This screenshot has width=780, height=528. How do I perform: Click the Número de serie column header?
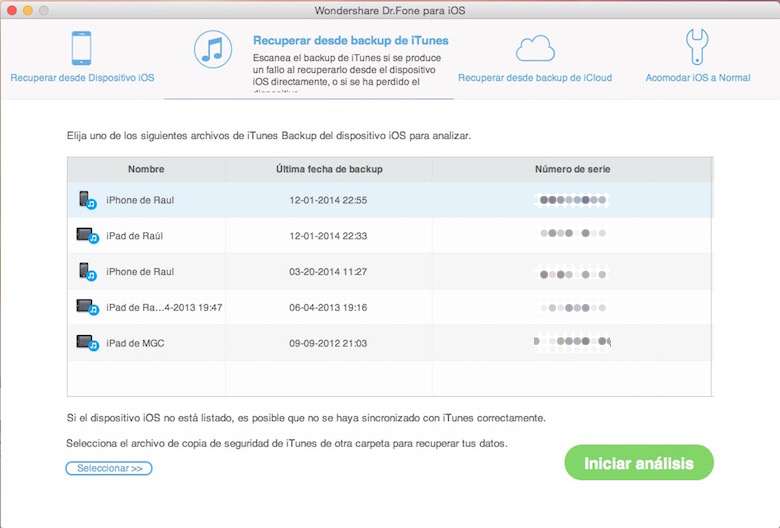tap(572, 169)
